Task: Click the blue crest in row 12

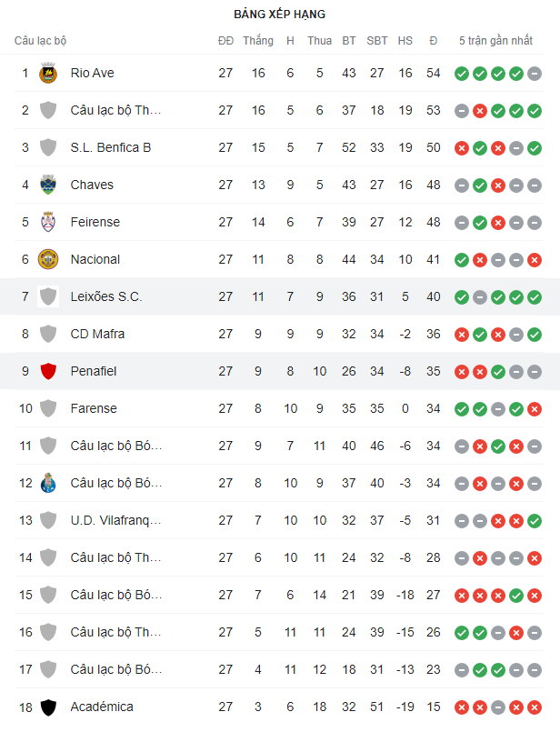Action: (48, 483)
